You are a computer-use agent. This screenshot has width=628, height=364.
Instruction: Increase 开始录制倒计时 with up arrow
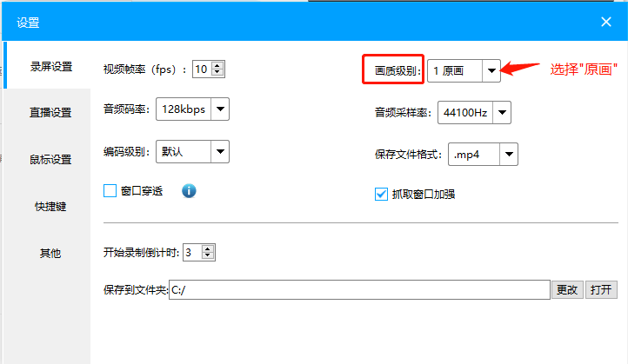click(208, 248)
